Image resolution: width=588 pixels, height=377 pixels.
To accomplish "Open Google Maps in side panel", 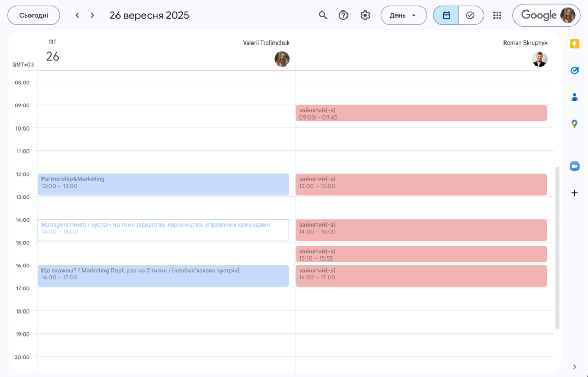I will 574,124.
